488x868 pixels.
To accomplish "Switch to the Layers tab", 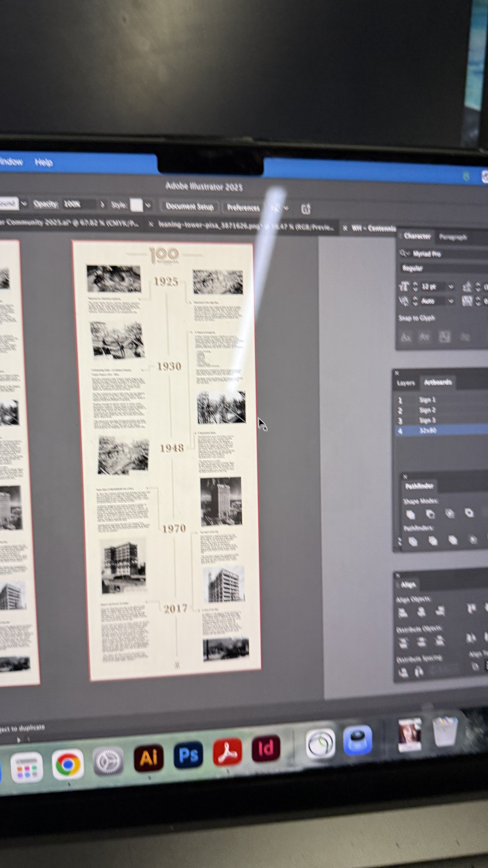I will tap(405, 383).
